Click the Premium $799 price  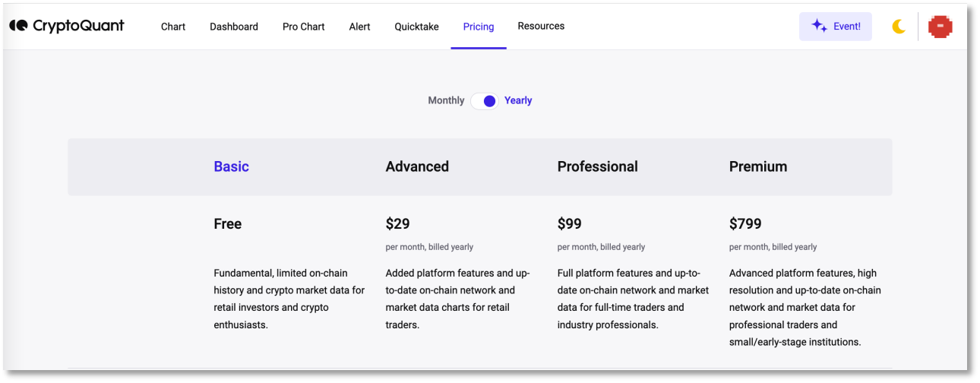[x=745, y=223]
